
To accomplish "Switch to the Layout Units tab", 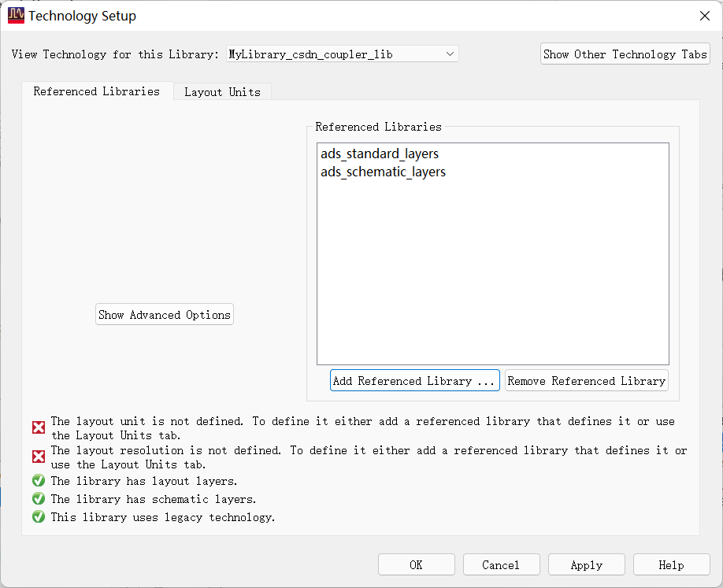I will [222, 91].
